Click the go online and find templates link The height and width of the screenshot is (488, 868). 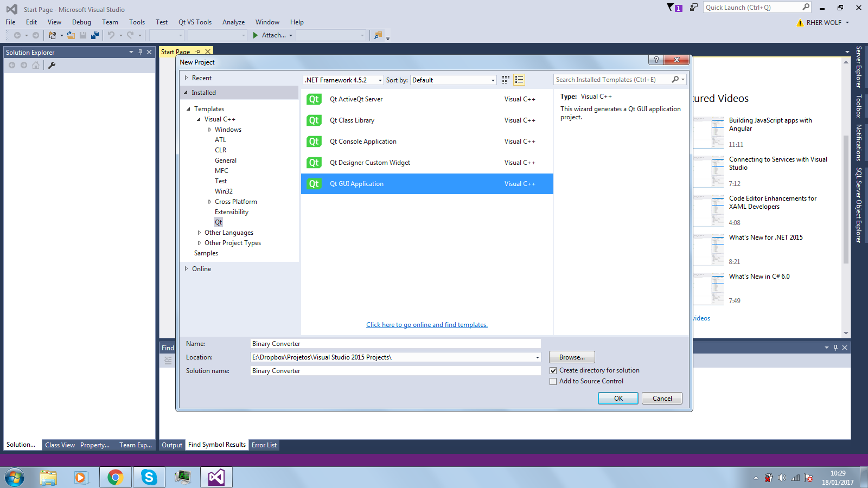427,325
